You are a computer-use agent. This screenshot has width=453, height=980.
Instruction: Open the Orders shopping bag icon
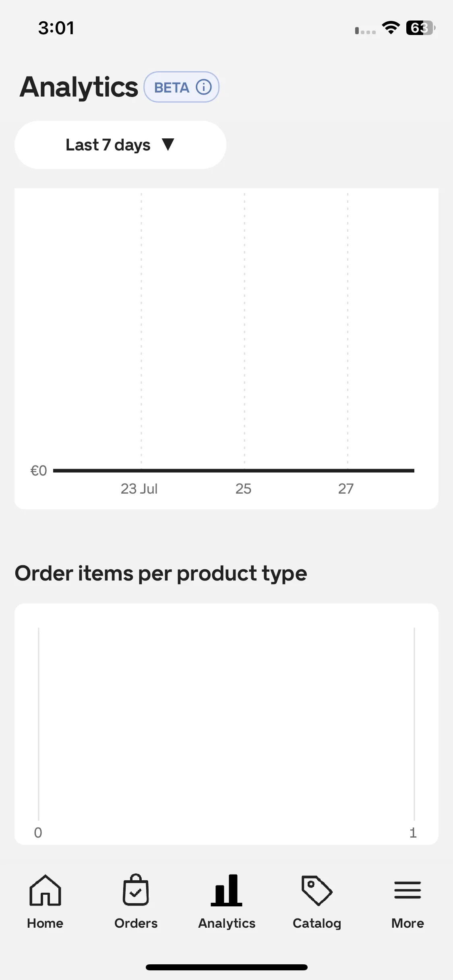pos(136,889)
